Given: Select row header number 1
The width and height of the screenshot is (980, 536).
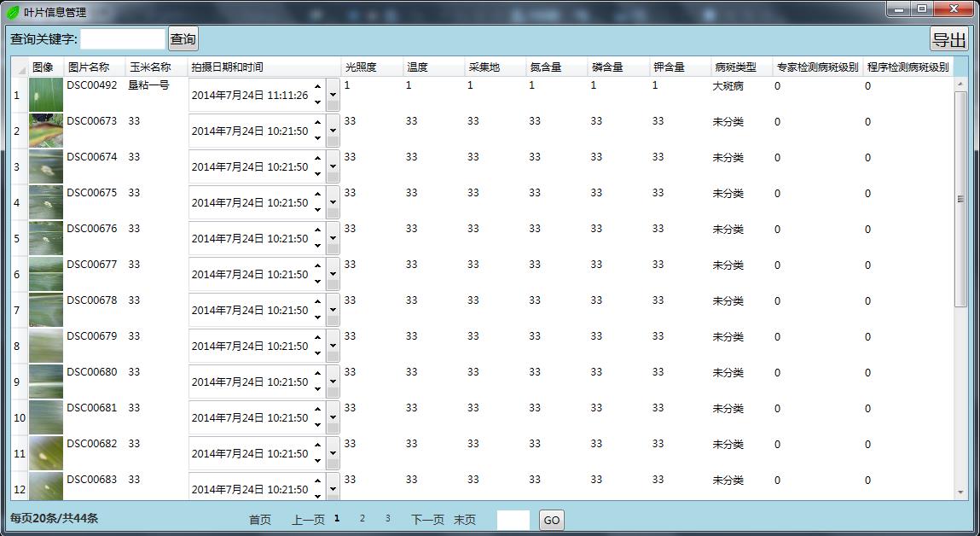Looking at the screenshot, I should tap(20, 95).
